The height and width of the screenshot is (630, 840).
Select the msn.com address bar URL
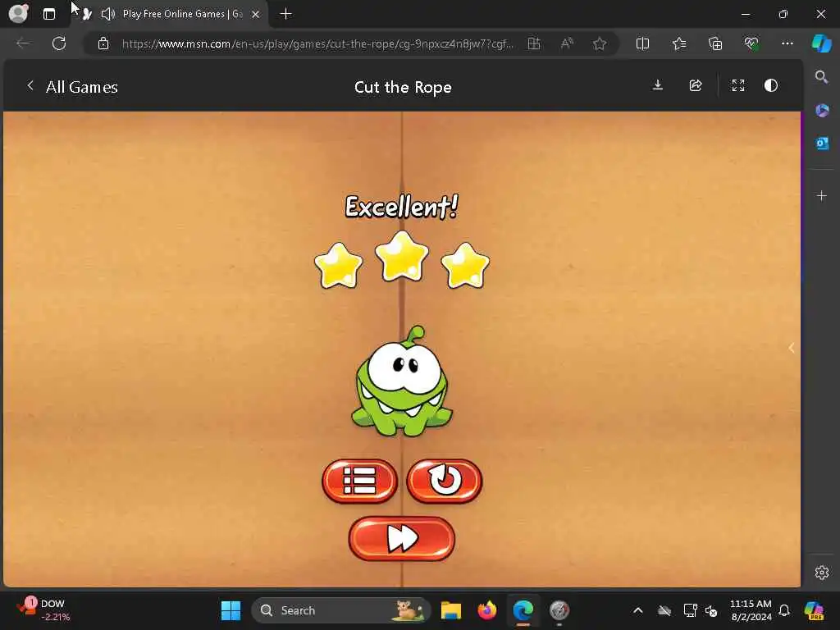[x=317, y=43]
